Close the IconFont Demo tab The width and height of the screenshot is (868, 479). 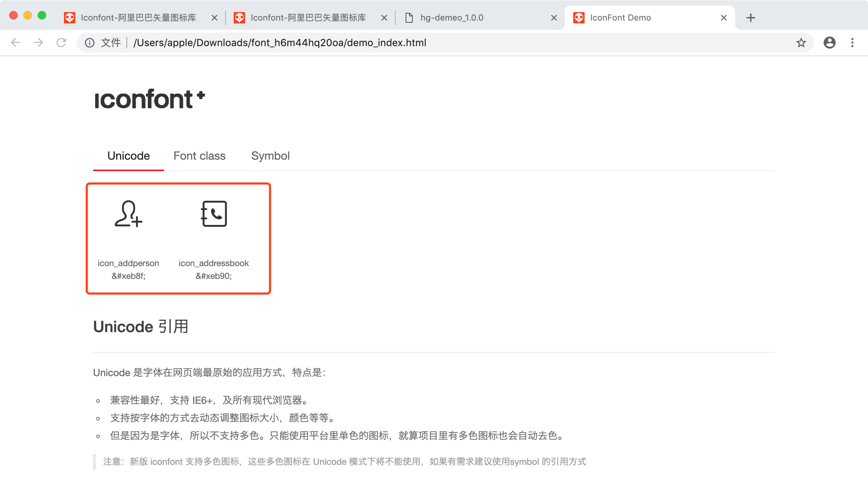pos(723,18)
